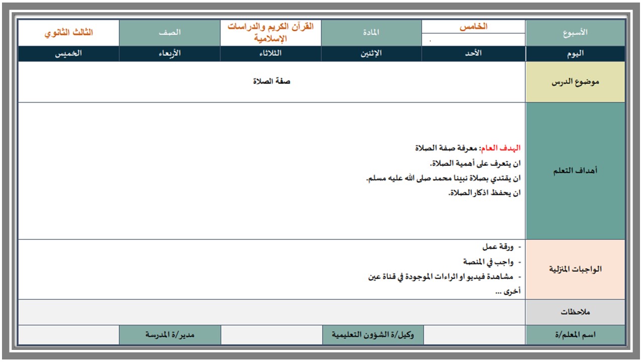Select the القرآن الكريم والدراسات الإسلامية subject cell
Image resolution: width=644 pixels, height=362 pixels.
pos(271,33)
